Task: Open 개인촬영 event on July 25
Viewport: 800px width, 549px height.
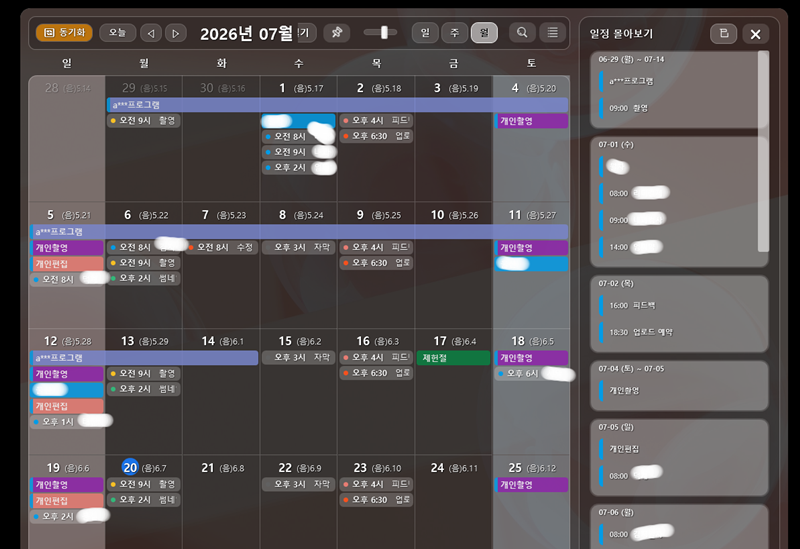Action: pos(531,485)
